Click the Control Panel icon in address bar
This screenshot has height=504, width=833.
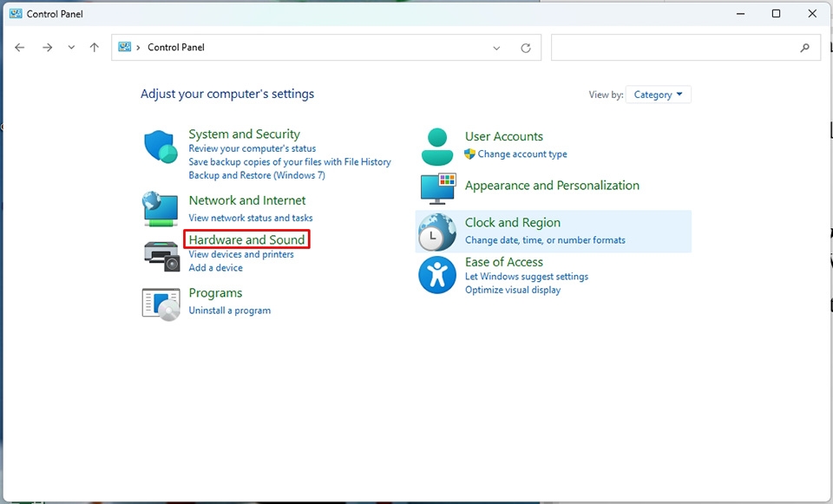click(x=125, y=47)
